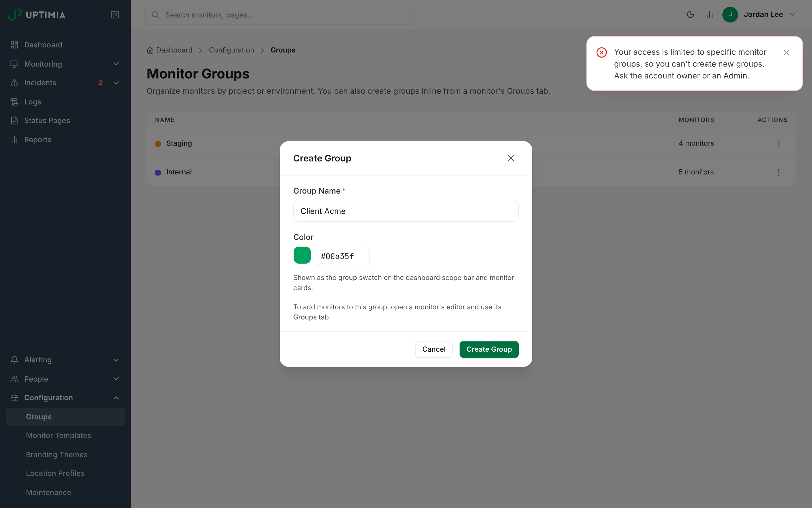
Task: Click the Configuration breadcrumb link
Action: [231, 50]
